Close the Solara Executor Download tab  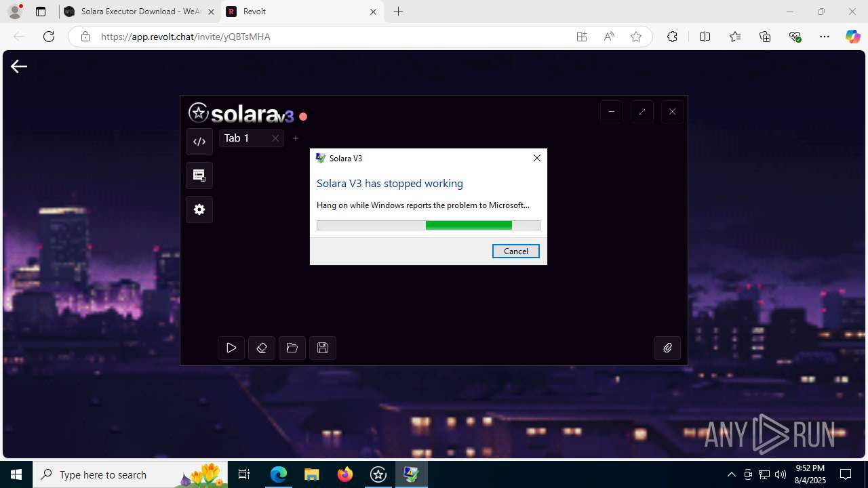click(211, 12)
